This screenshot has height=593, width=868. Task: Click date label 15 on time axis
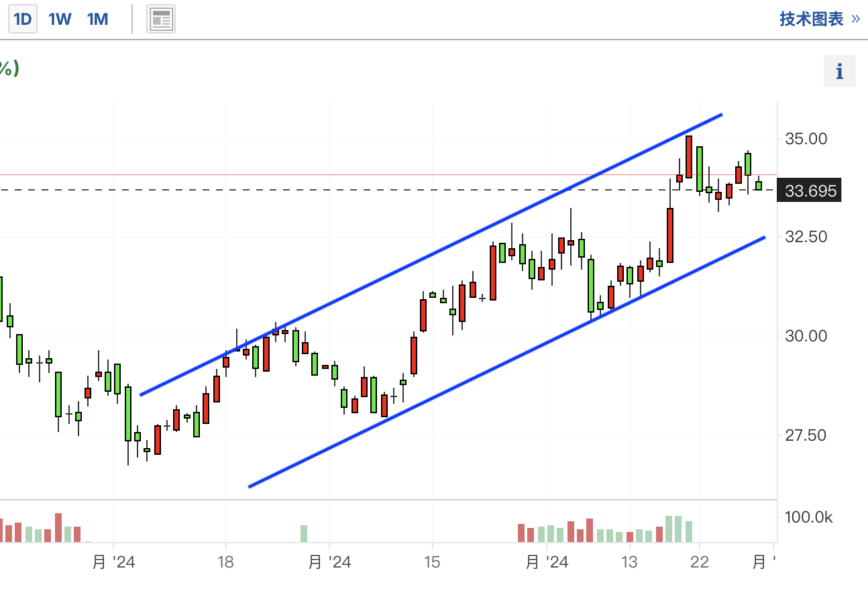click(x=432, y=562)
